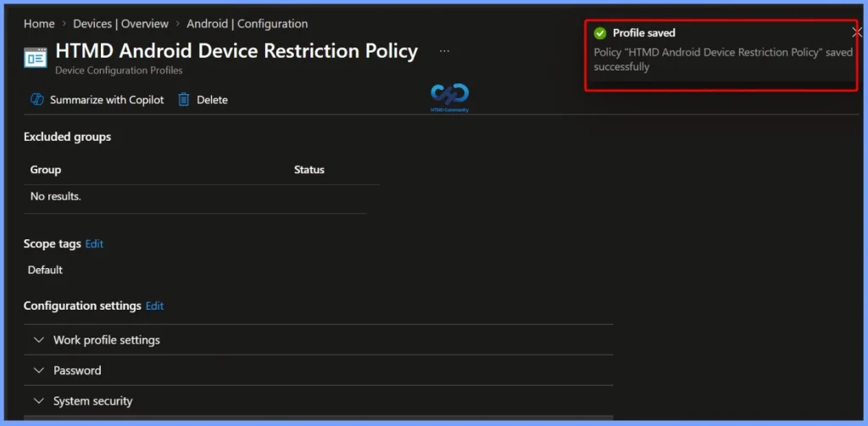Click the Delete button label

pos(212,100)
